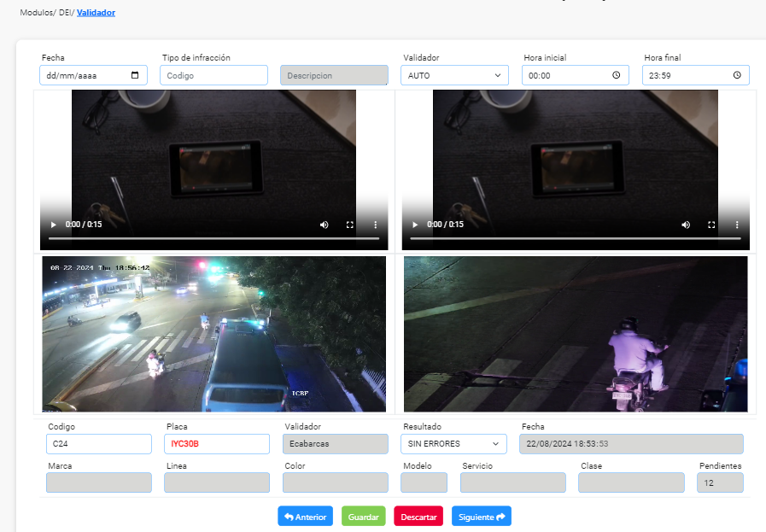Viewport: 766px width, 532px height.
Task: Click the Validador Ecabarcas field
Action: click(x=335, y=443)
